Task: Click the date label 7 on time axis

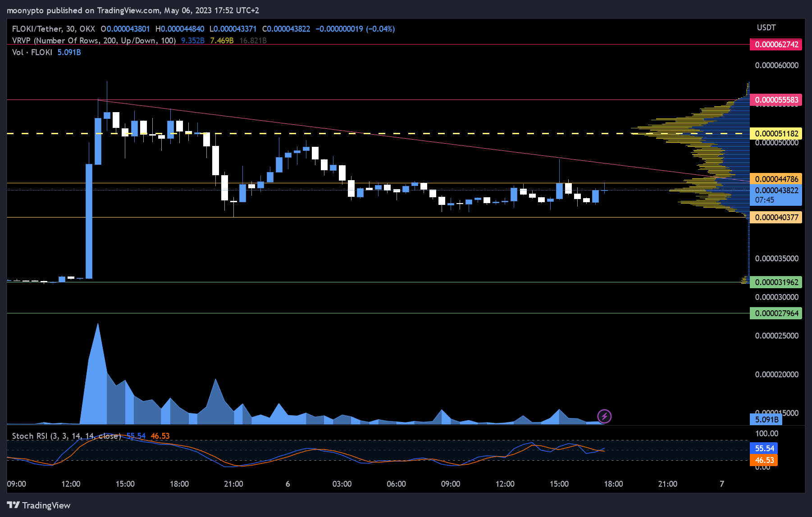Action: [722, 484]
